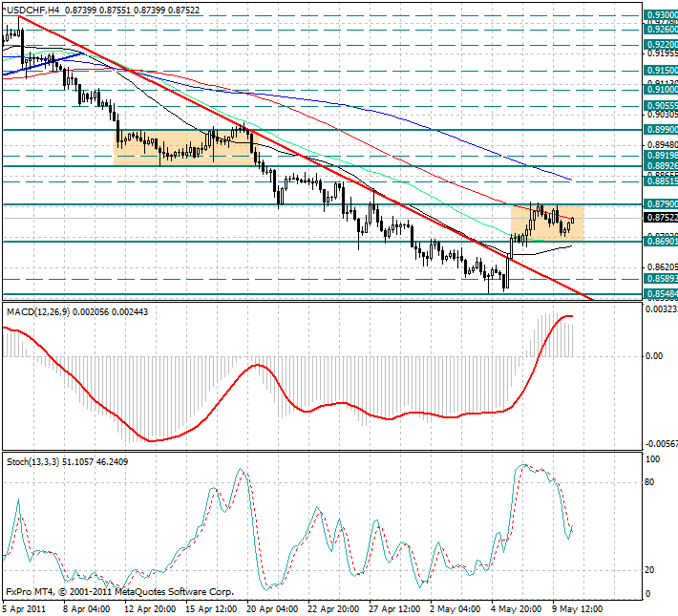Click the orange consolidation rectangle near 0.8990
Image resolution: width=678 pixels, height=616 pixels.
186,147
